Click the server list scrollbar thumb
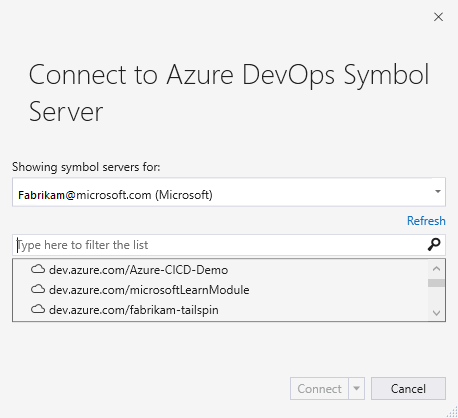 (436, 283)
